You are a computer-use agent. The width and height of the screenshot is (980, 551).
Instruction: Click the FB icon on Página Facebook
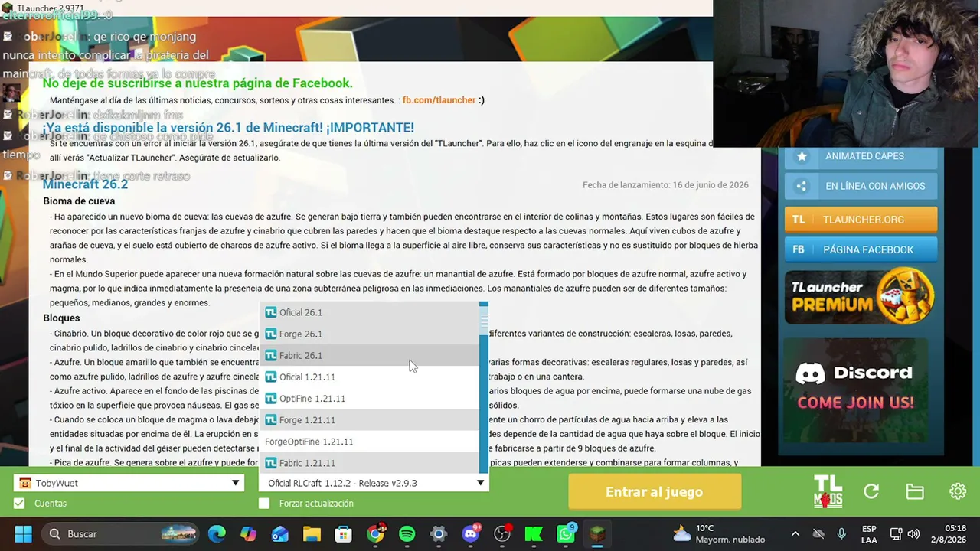click(x=799, y=249)
